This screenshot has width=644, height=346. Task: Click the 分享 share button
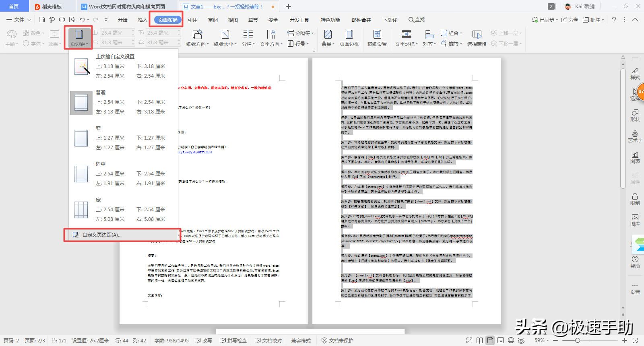[570, 20]
